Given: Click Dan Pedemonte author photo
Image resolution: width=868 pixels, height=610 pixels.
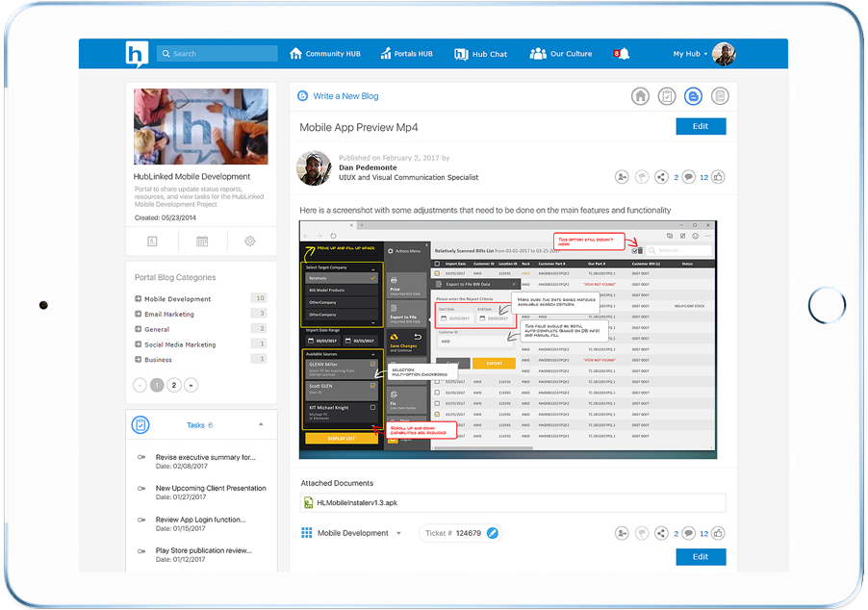Looking at the screenshot, I should (314, 167).
